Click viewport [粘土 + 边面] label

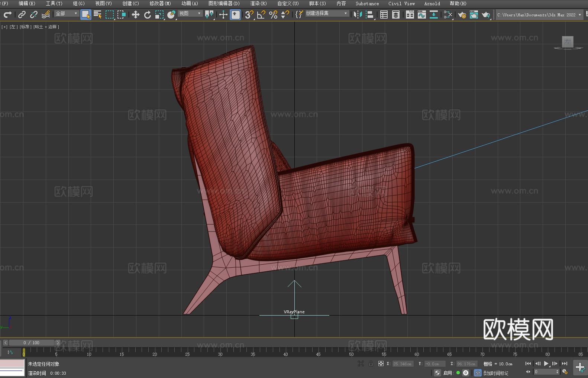point(46,27)
